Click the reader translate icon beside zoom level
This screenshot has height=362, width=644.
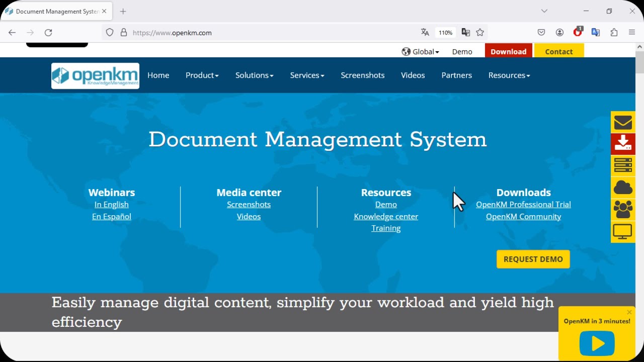pyautogui.click(x=466, y=32)
